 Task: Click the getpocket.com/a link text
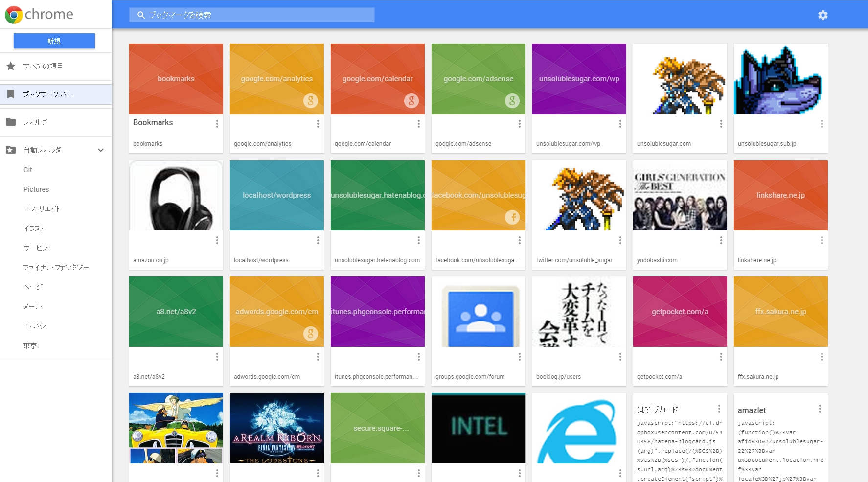click(660, 377)
